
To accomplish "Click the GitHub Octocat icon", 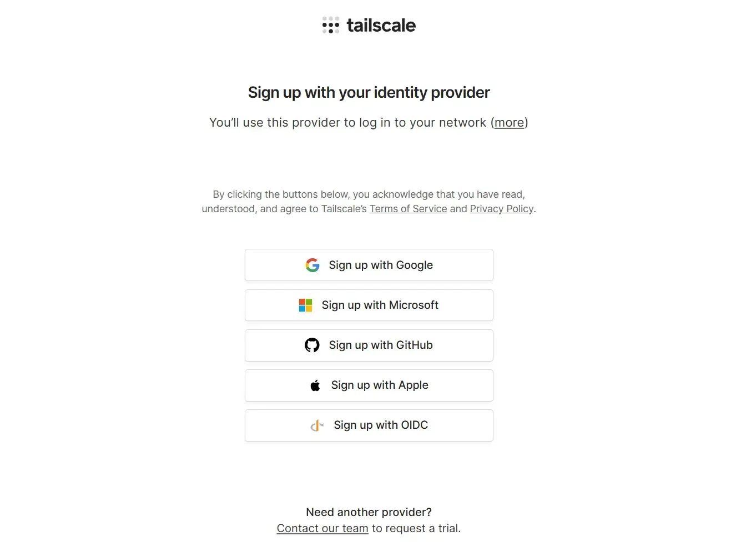I will coord(312,345).
